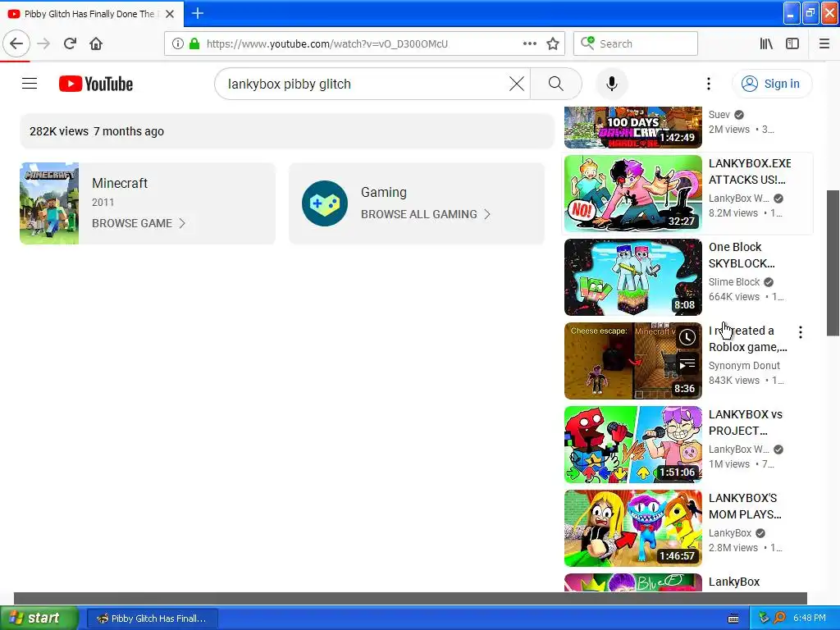The image size is (840, 630).
Task: Open a new tab with the plus button
Action: tap(198, 13)
